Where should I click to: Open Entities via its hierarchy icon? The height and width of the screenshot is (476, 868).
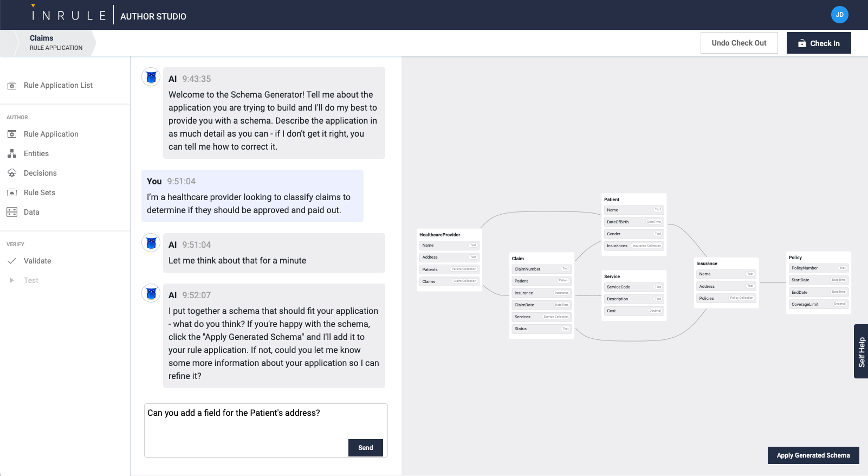(12, 153)
